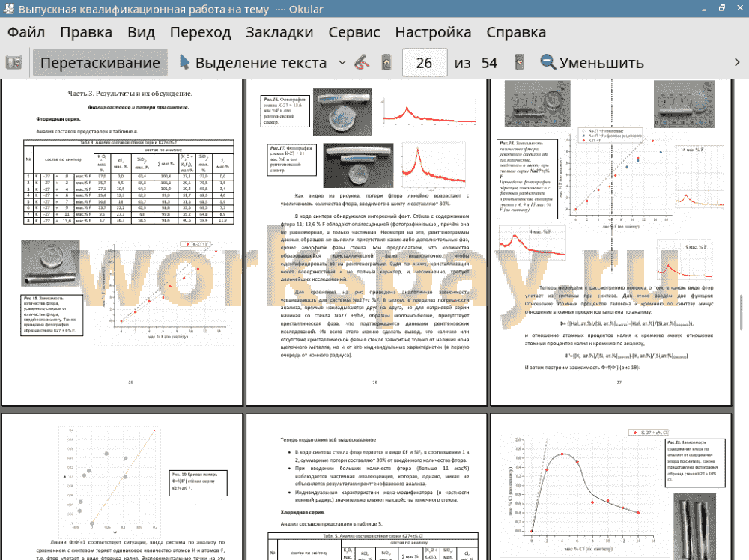Click the Рис. 19 caption box

[198, 483]
